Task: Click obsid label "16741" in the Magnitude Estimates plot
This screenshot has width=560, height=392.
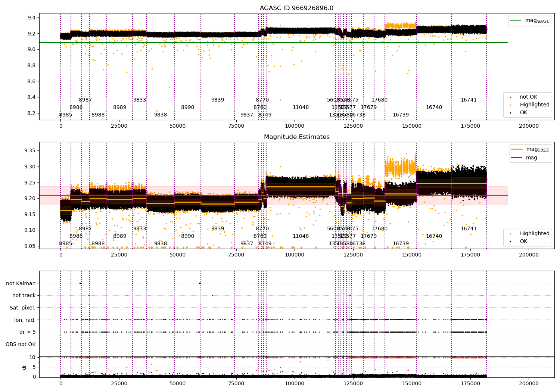Action: pyautogui.click(x=469, y=229)
